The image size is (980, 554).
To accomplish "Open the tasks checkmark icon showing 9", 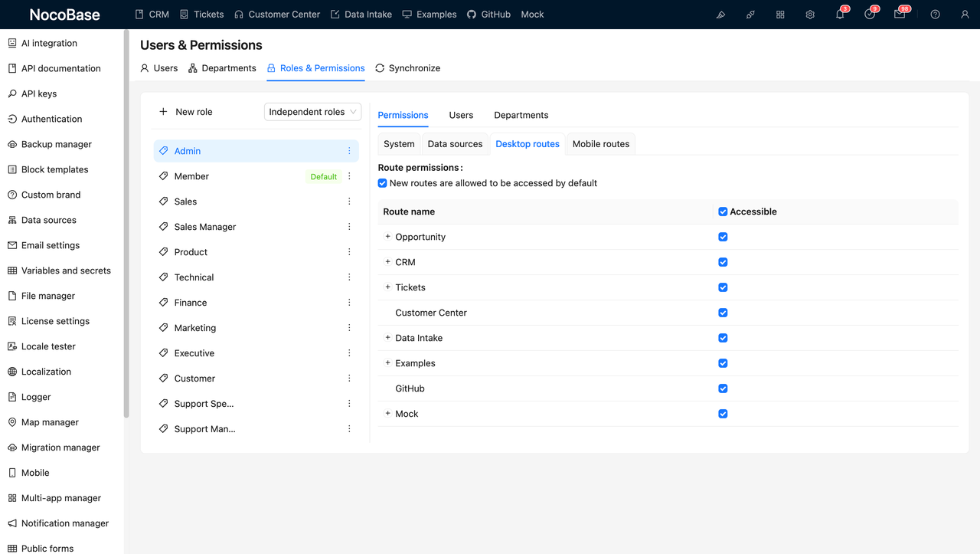I will click(869, 14).
